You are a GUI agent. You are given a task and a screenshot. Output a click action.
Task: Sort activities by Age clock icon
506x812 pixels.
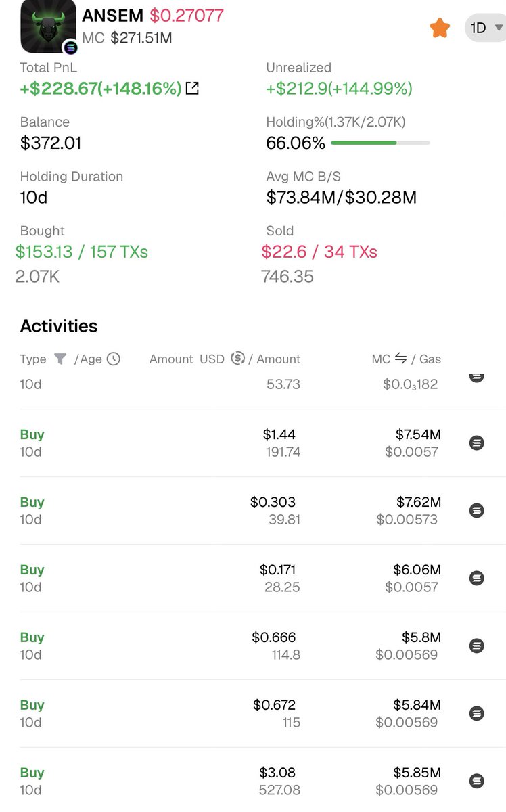(113, 359)
